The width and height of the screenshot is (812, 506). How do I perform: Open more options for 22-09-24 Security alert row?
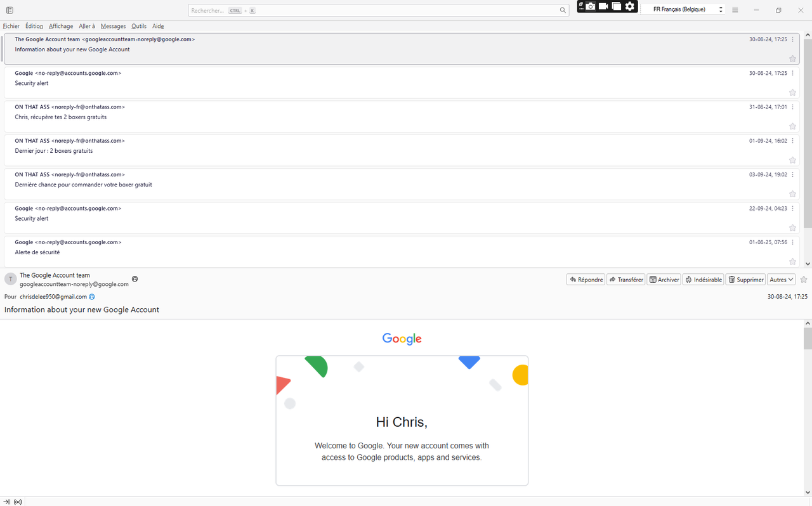click(x=793, y=208)
